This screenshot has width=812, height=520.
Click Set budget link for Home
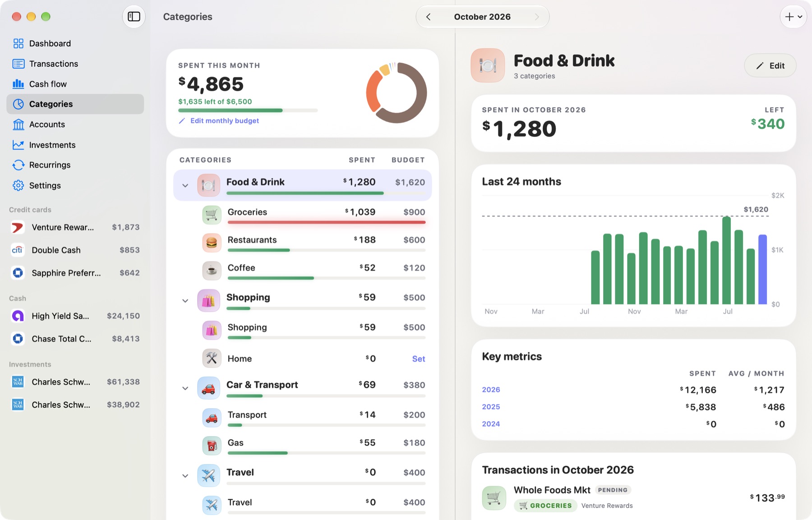419,359
